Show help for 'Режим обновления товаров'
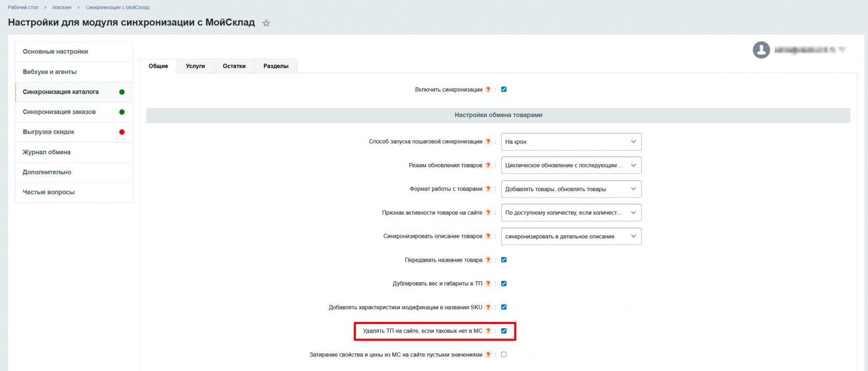This screenshot has height=371, width=868. pos(488,166)
